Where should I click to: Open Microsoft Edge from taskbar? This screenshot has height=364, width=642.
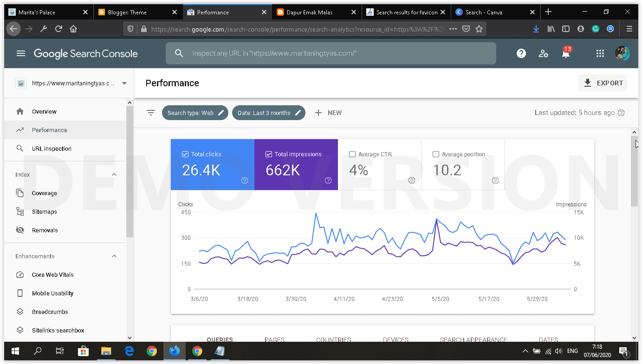click(x=129, y=351)
